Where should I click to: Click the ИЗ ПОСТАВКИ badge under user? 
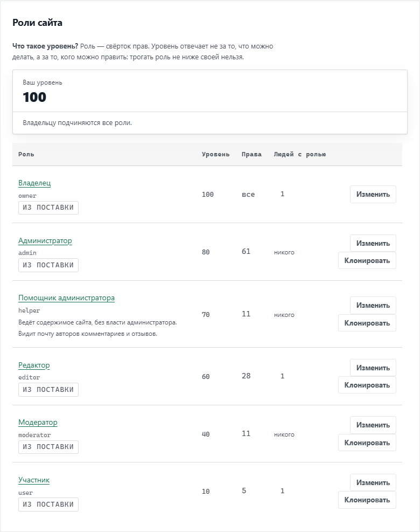pyautogui.click(x=48, y=505)
